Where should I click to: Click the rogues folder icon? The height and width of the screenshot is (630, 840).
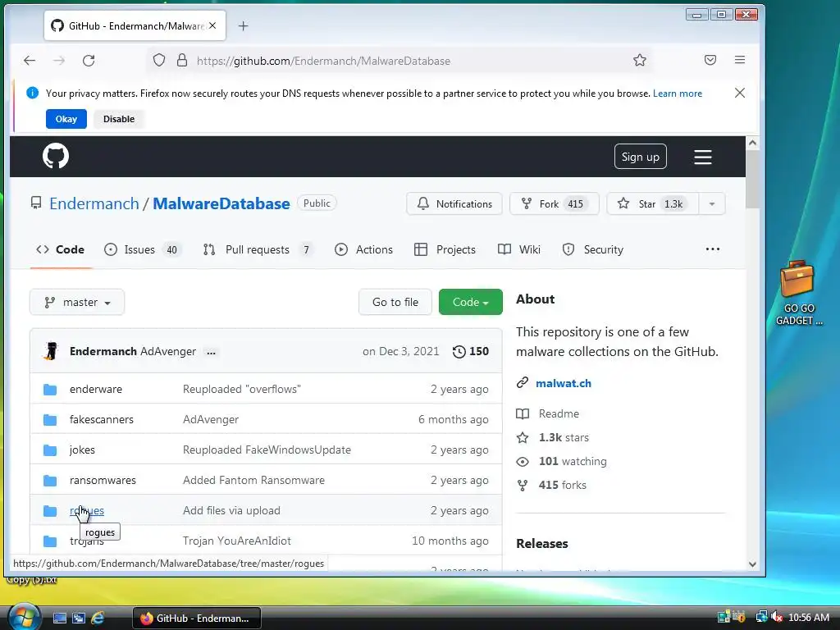[x=50, y=510]
